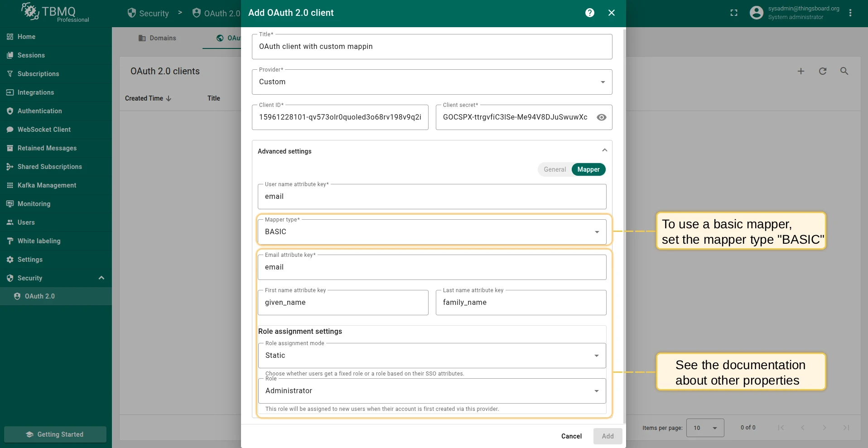Image resolution: width=868 pixels, height=448 pixels.
Task: Click the Getting Started button
Action: (55, 434)
